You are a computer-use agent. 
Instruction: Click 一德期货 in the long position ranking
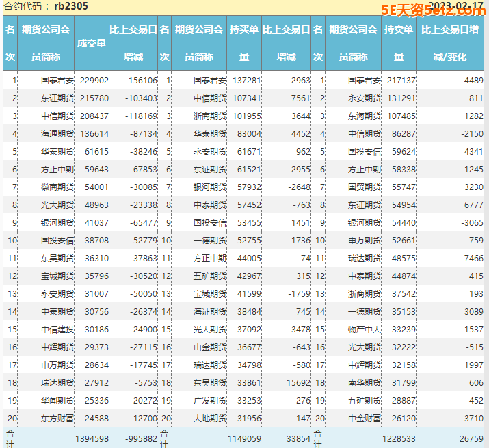(x=210, y=241)
